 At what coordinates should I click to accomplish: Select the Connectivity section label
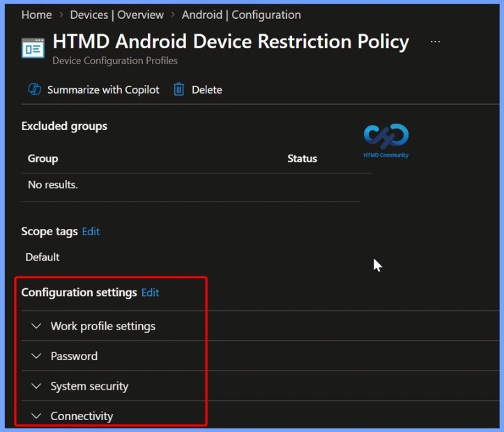[82, 416]
